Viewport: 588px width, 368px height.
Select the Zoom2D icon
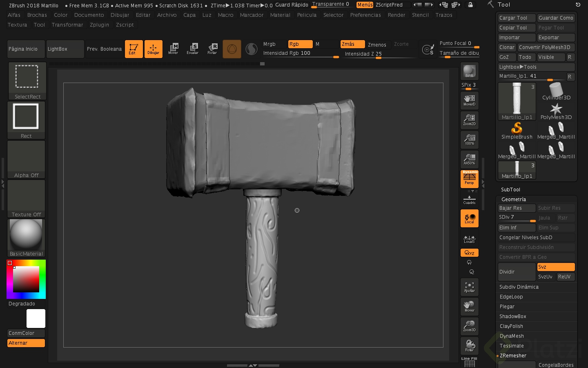469,120
